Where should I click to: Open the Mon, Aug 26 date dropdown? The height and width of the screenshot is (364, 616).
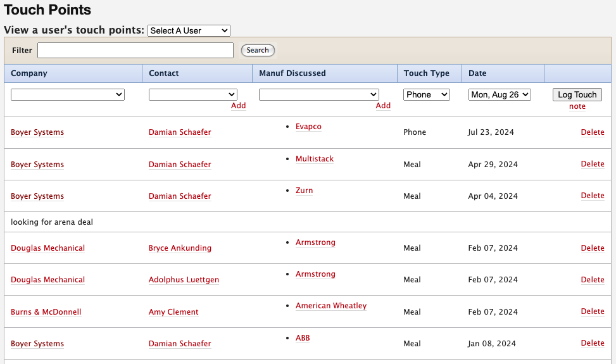click(500, 94)
